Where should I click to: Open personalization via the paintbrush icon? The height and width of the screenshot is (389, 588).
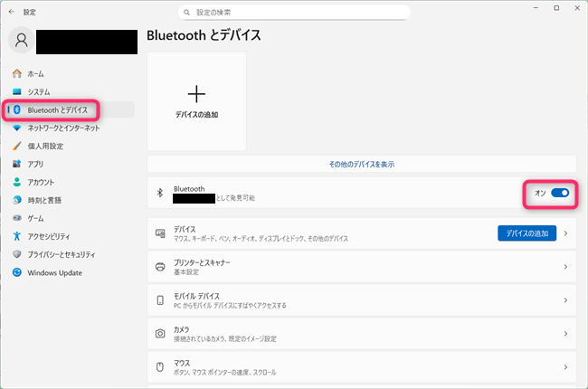tap(16, 146)
